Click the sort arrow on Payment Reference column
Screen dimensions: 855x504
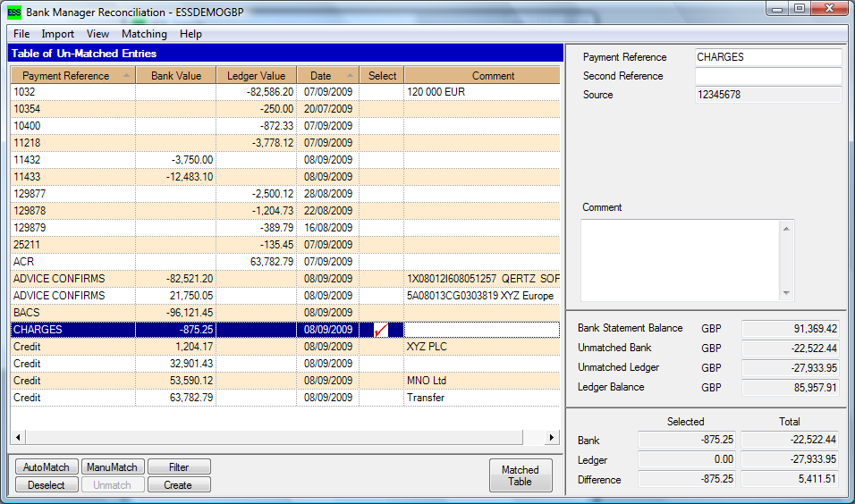[126, 76]
